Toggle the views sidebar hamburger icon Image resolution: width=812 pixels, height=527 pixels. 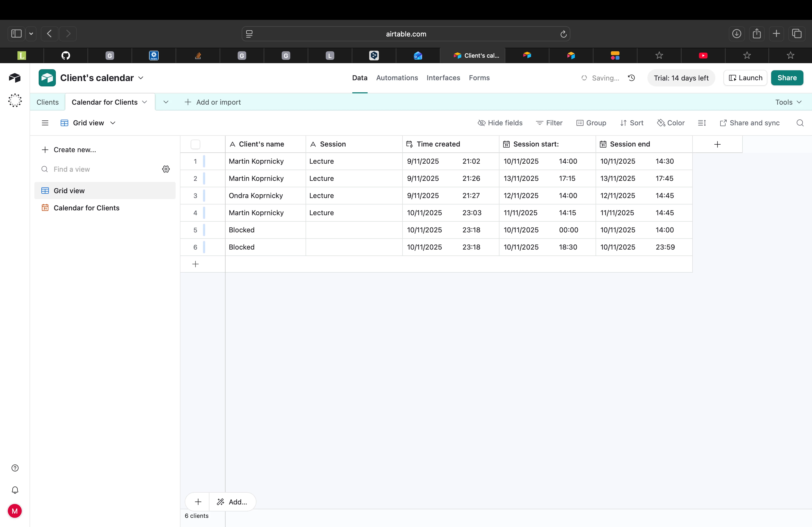point(45,123)
